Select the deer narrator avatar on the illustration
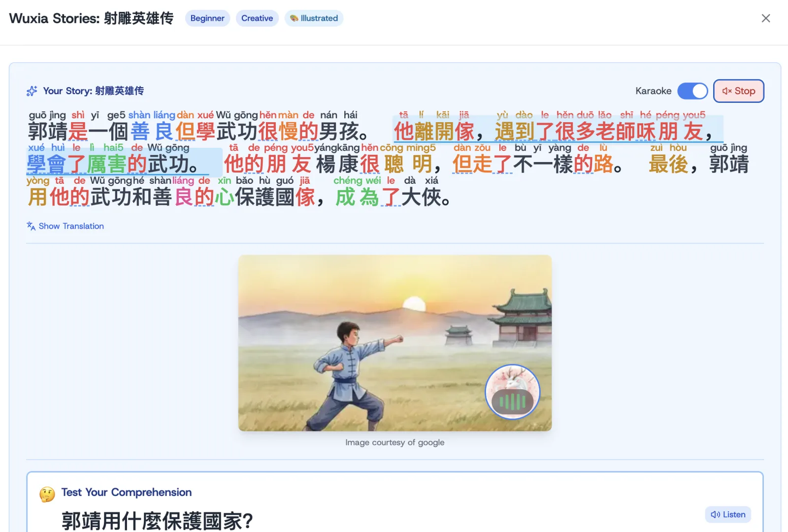The height and width of the screenshot is (532, 788). click(512, 392)
